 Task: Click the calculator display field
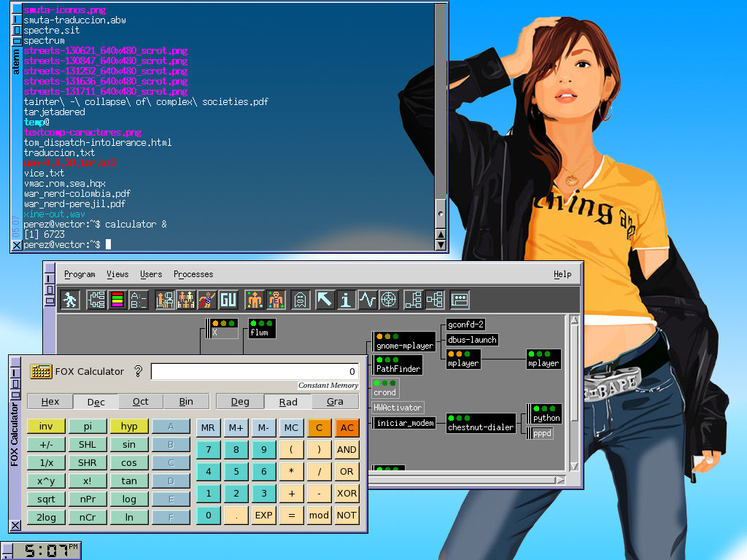click(255, 371)
